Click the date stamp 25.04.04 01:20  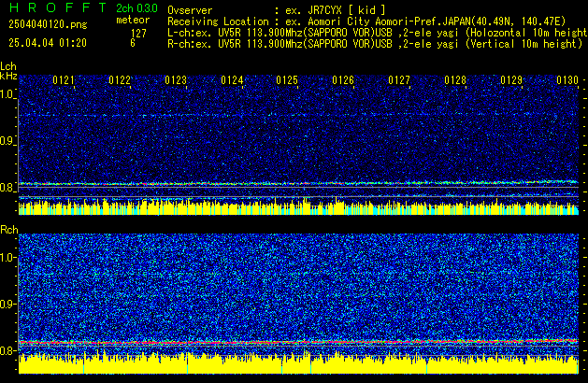[x=48, y=43]
